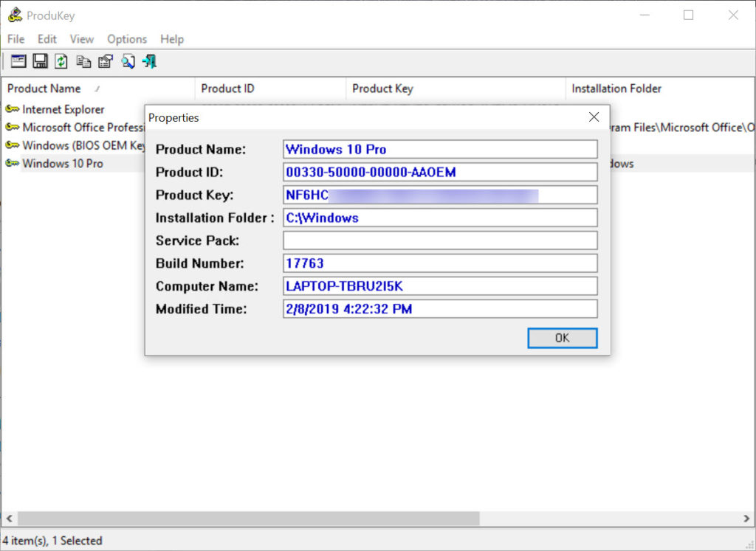Viewport: 756px width, 551px height.
Task: Open the Options menu
Action: 127,39
